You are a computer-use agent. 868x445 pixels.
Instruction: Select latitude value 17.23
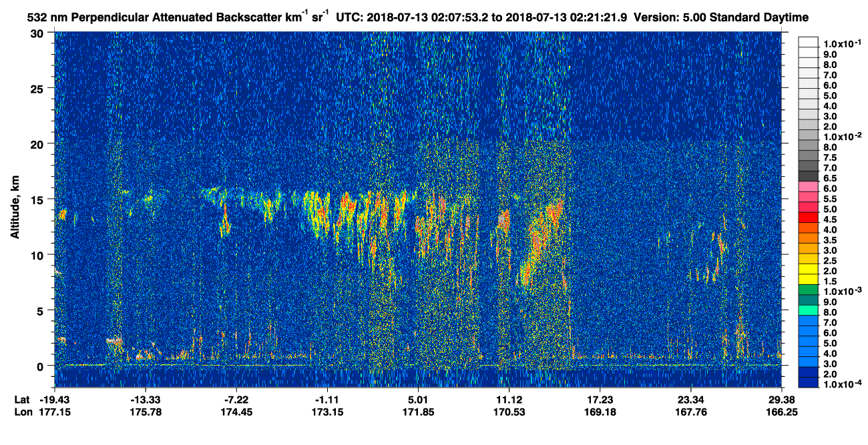(x=600, y=400)
